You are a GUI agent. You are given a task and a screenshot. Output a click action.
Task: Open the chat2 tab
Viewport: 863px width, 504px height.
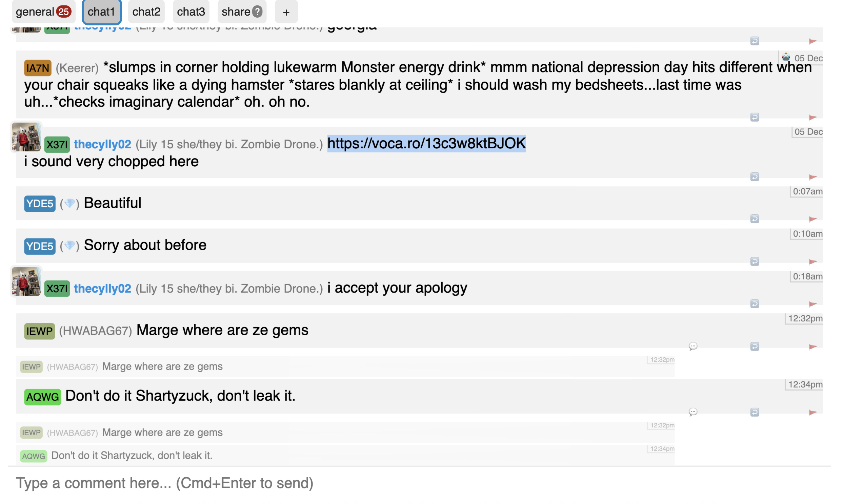(146, 12)
